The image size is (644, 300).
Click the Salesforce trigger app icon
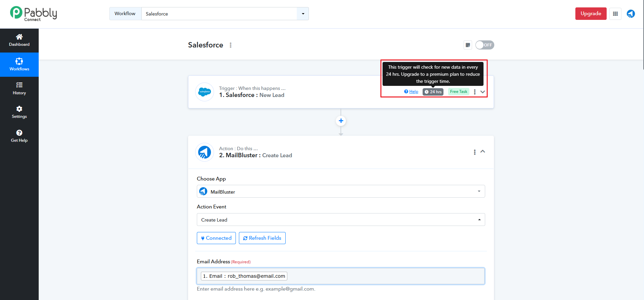pos(205,92)
